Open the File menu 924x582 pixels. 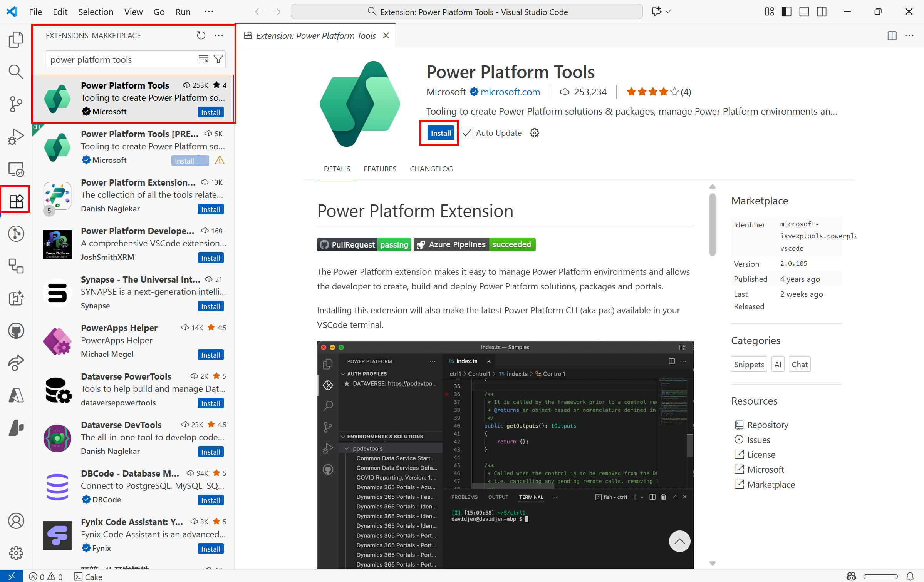click(35, 12)
